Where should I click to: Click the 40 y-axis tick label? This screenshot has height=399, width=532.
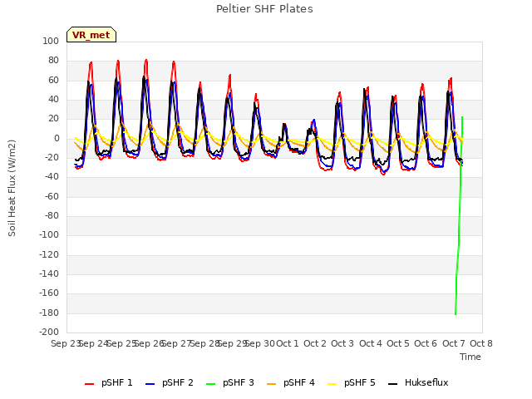click(x=53, y=100)
